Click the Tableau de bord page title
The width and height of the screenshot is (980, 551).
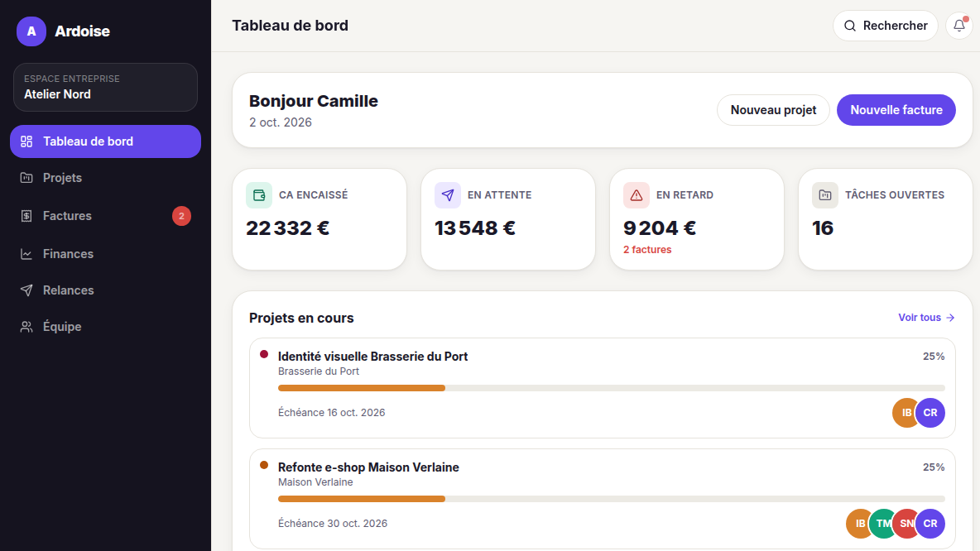[x=290, y=26]
